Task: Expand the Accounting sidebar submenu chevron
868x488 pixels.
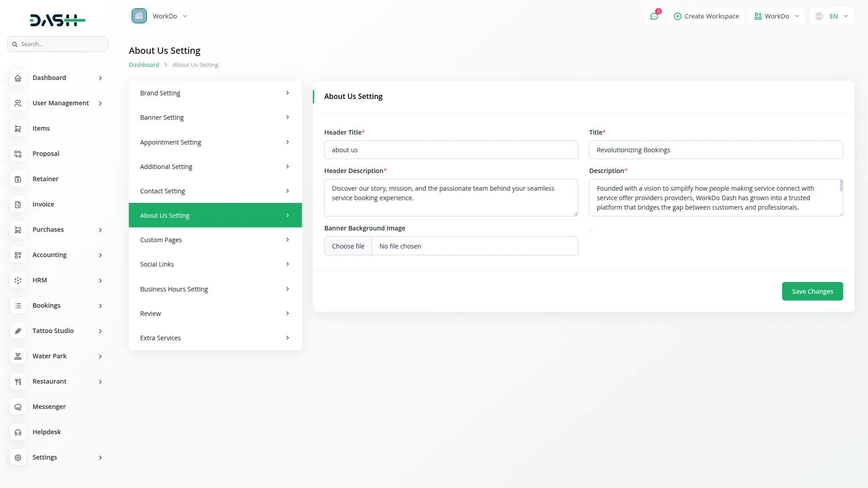Action: tap(100, 255)
